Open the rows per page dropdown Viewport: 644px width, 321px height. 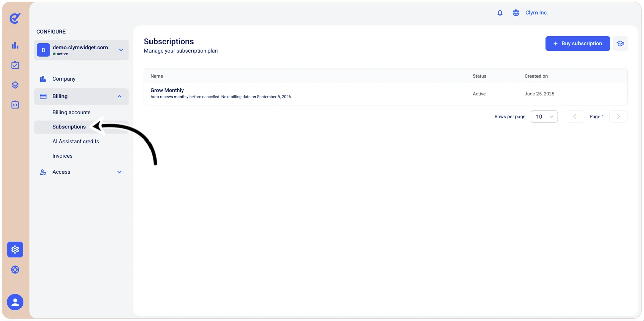point(544,117)
